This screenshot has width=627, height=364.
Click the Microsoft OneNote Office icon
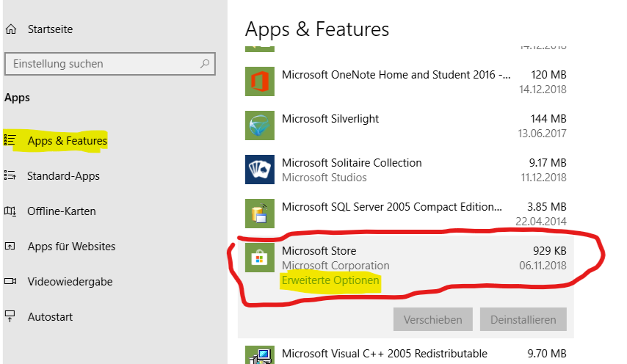coord(260,81)
